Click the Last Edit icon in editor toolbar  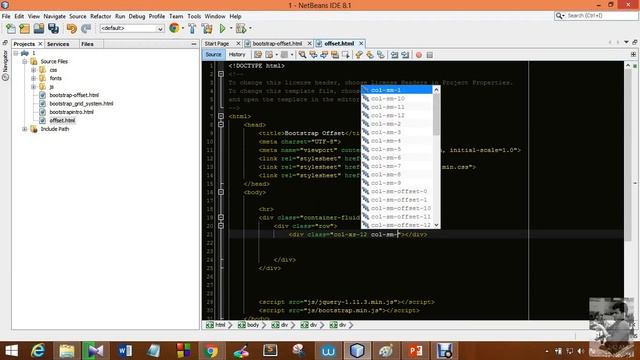[258, 55]
